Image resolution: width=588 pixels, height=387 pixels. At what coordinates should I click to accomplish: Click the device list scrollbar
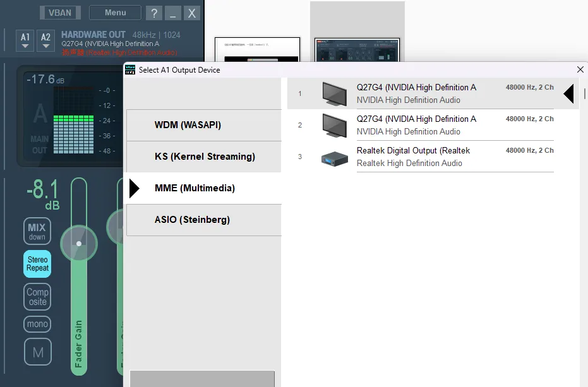coord(585,93)
